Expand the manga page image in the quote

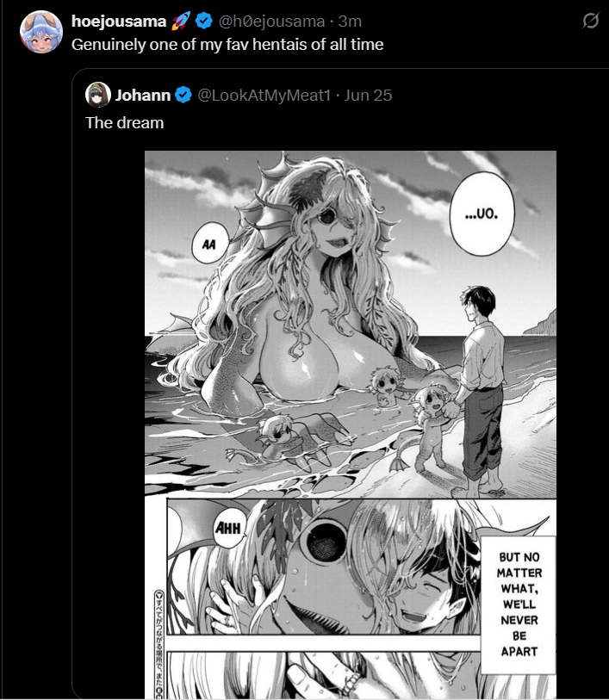pos(351,424)
